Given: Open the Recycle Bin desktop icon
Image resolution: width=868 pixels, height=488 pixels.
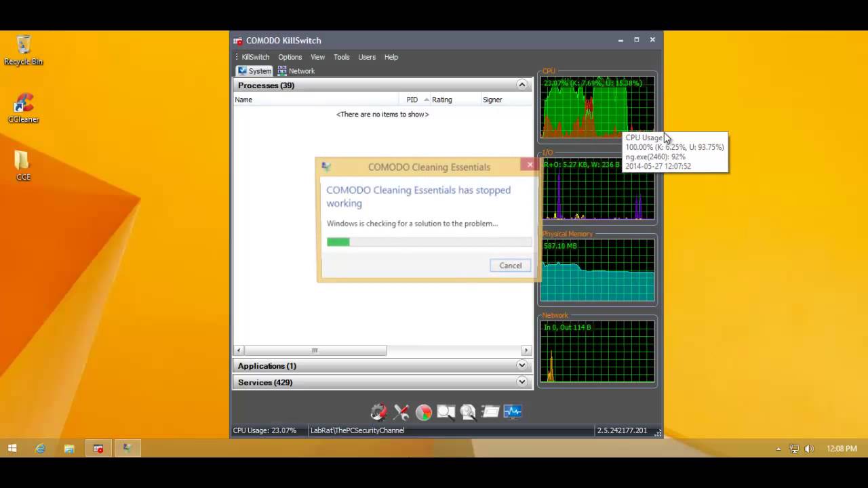Looking at the screenshot, I should click(24, 50).
